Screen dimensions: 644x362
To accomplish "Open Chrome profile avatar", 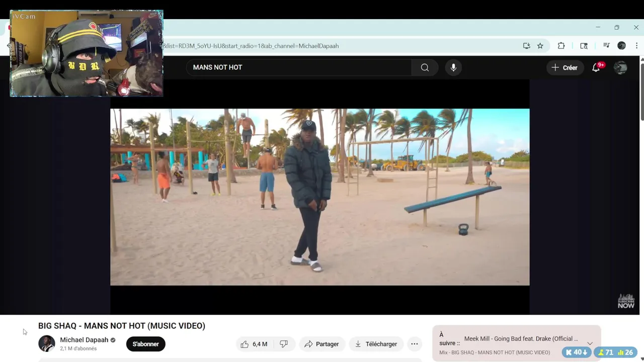I will (x=621, y=46).
